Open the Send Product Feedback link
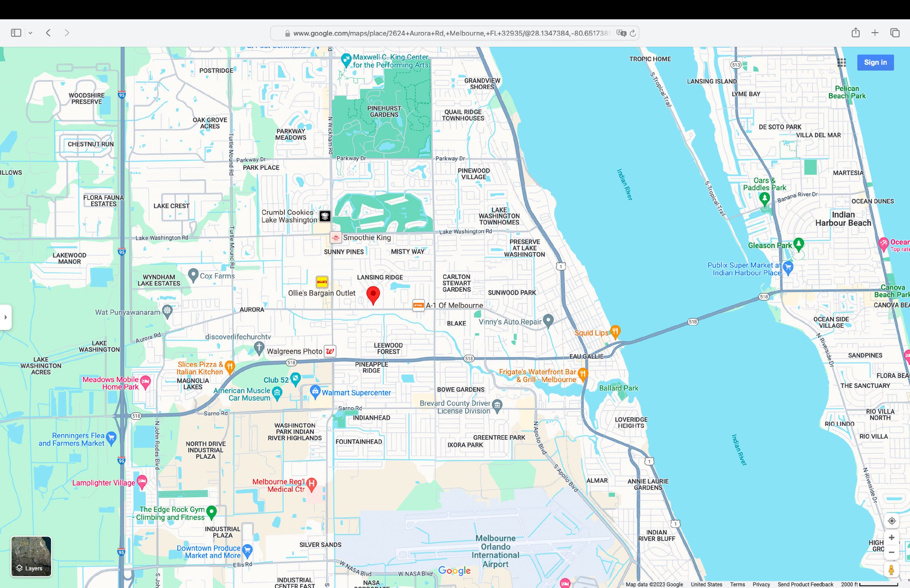Viewport: 910px width, 588px height. (x=805, y=584)
